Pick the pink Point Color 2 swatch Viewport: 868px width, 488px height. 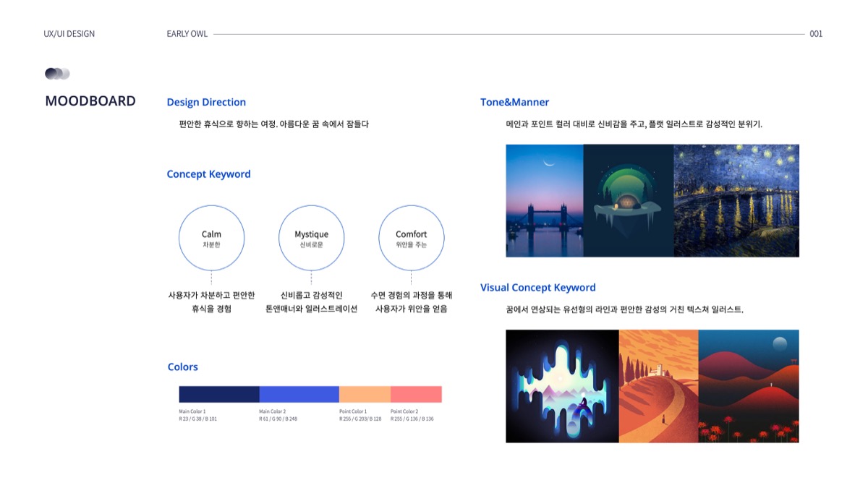pyautogui.click(x=416, y=394)
